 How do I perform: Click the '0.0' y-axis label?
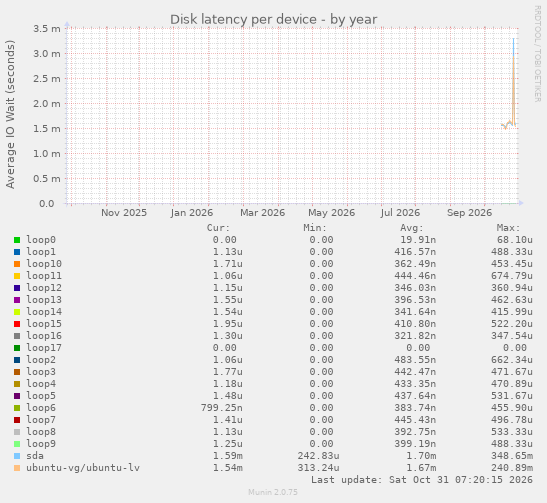47,204
